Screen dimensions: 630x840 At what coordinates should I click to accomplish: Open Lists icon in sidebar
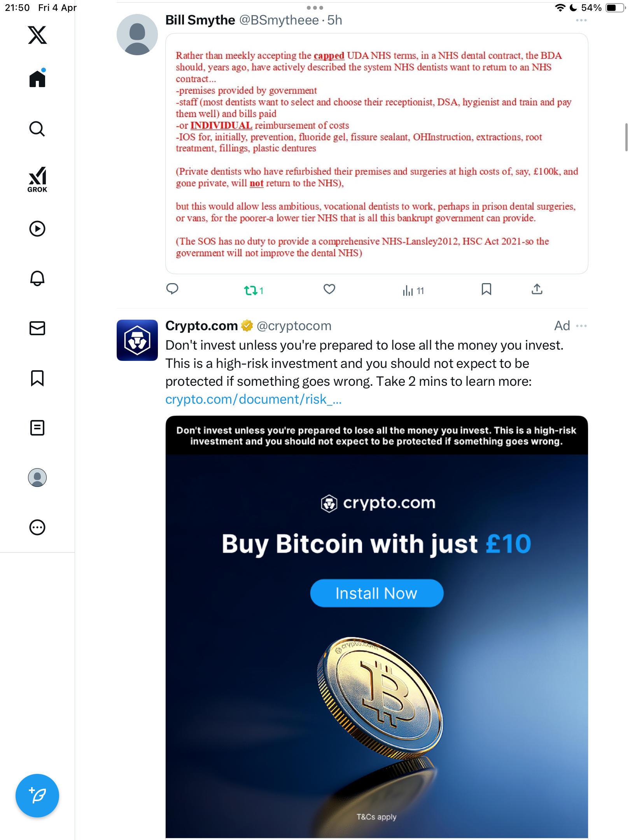[x=37, y=428]
